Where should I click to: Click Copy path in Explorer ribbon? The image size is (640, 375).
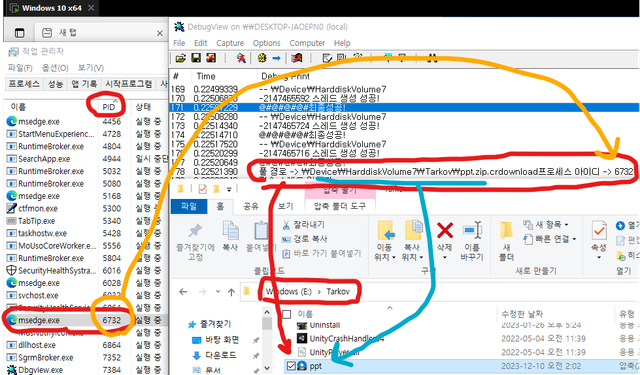pyautogui.click(x=304, y=239)
